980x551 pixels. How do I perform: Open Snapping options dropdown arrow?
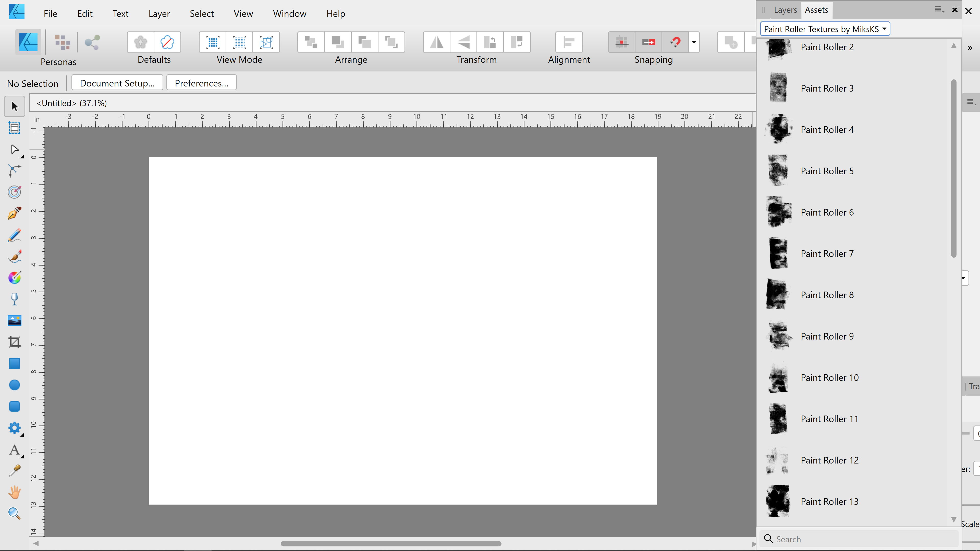tap(694, 42)
